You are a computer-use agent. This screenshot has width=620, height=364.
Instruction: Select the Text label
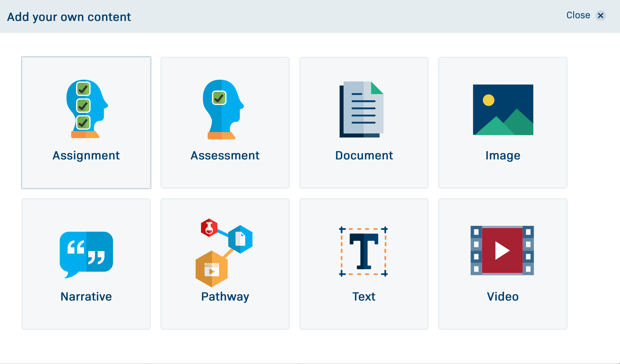coord(364,297)
